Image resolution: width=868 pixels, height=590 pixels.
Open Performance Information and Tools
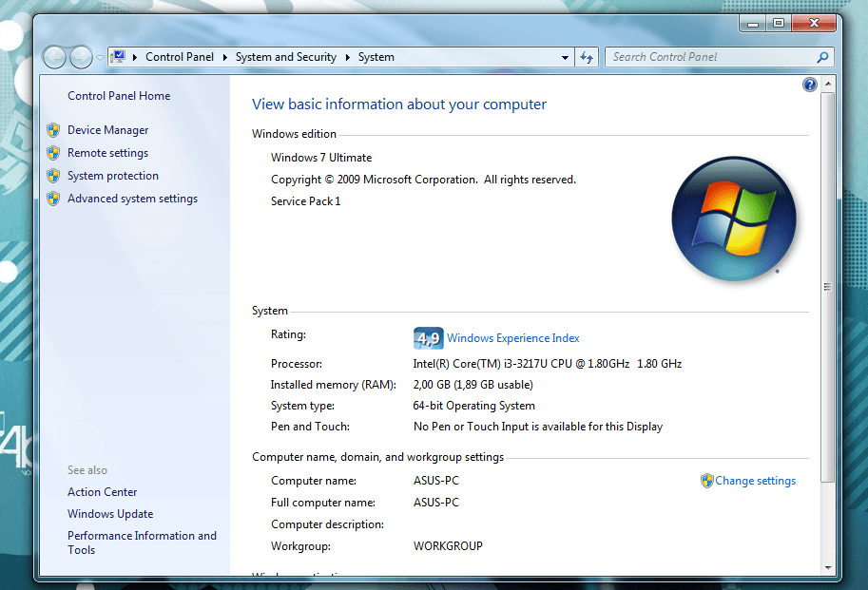pos(142,542)
